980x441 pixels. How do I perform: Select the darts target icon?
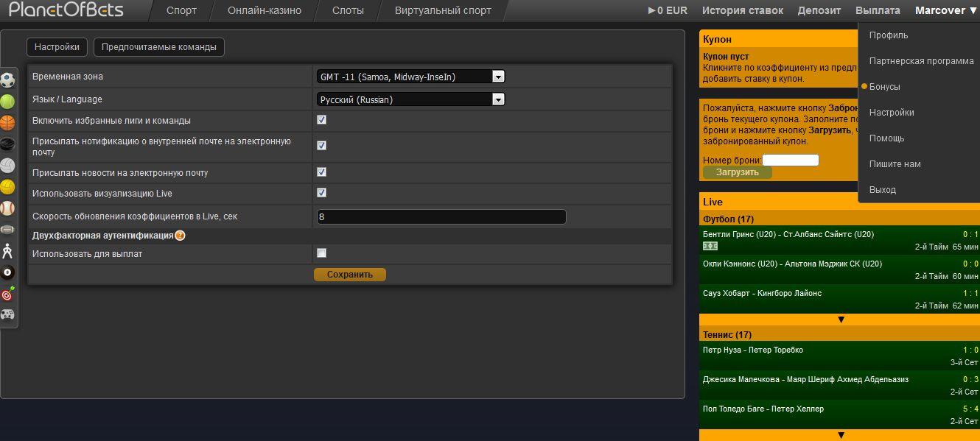7,294
